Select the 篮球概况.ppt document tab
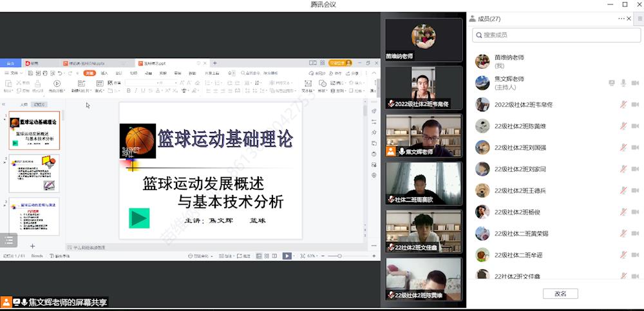Viewport: 644px width, 311px height. tap(155, 63)
